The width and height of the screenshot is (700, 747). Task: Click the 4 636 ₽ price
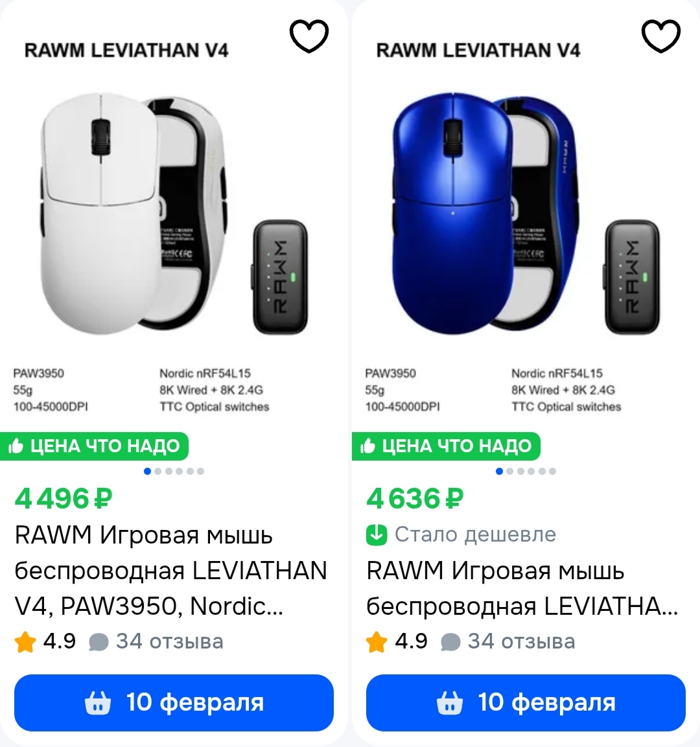tap(415, 498)
